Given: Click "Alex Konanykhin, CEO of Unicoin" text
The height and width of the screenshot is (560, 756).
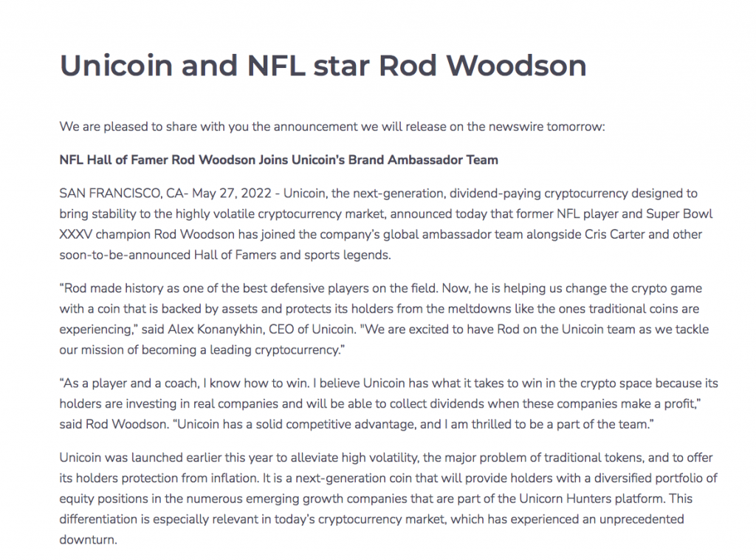Looking at the screenshot, I should point(261,329).
